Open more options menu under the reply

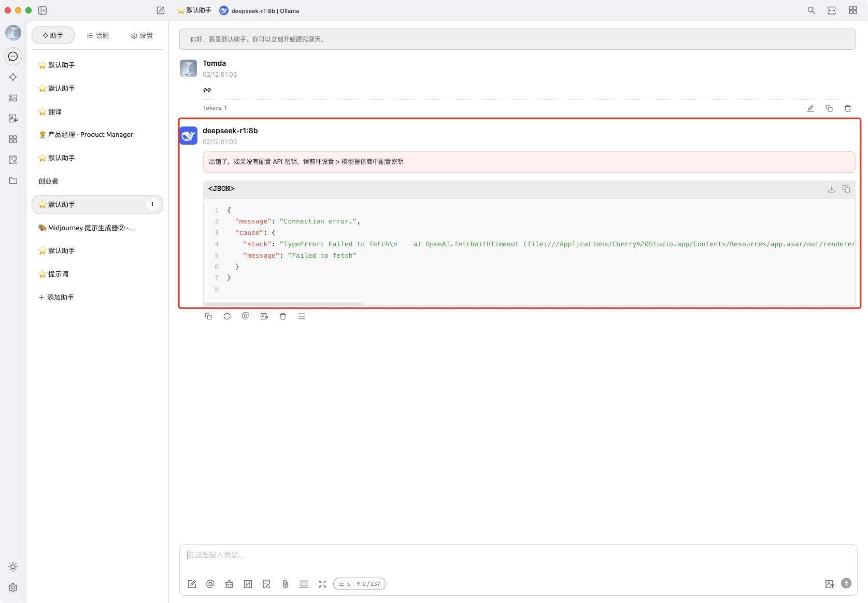point(302,316)
